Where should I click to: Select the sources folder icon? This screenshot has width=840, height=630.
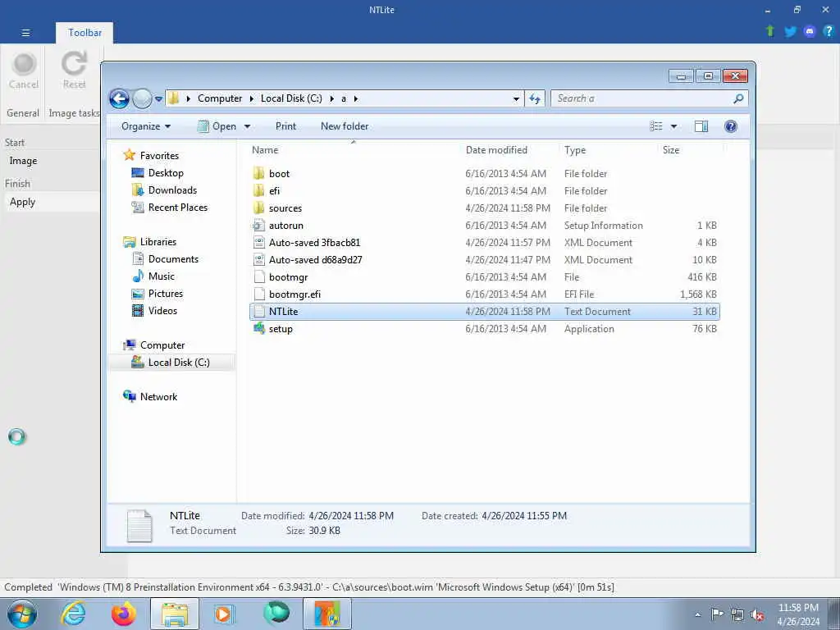pos(258,208)
